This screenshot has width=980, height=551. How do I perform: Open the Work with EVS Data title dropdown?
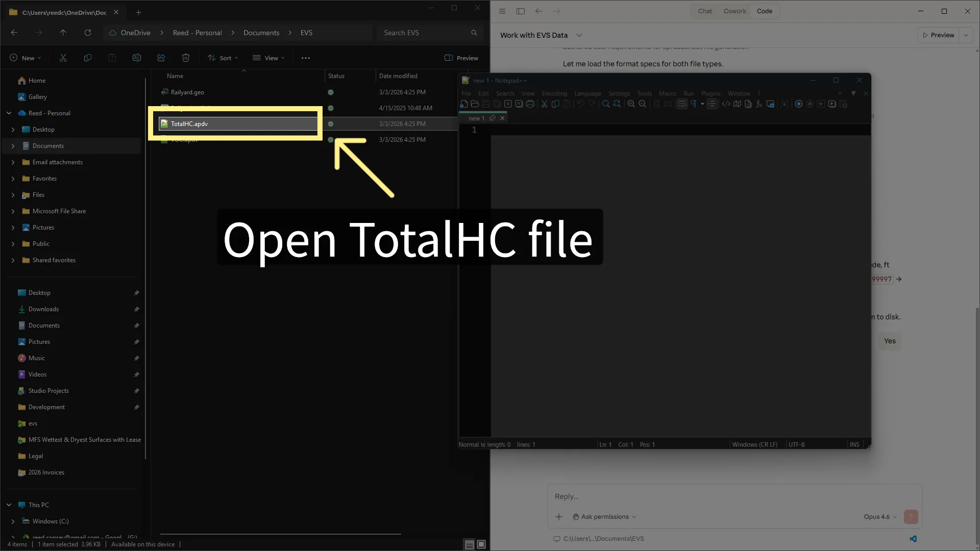click(579, 35)
